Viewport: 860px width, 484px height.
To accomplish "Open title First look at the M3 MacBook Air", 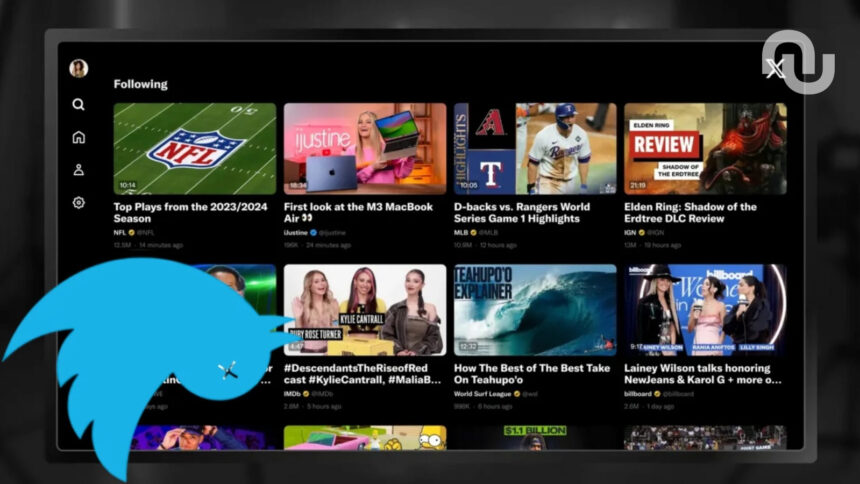I will click(x=358, y=212).
